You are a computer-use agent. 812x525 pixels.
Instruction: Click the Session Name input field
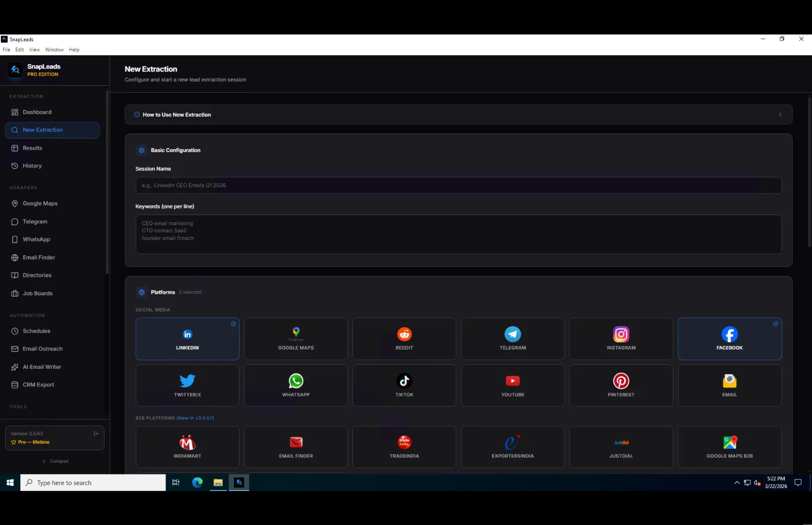coord(458,186)
